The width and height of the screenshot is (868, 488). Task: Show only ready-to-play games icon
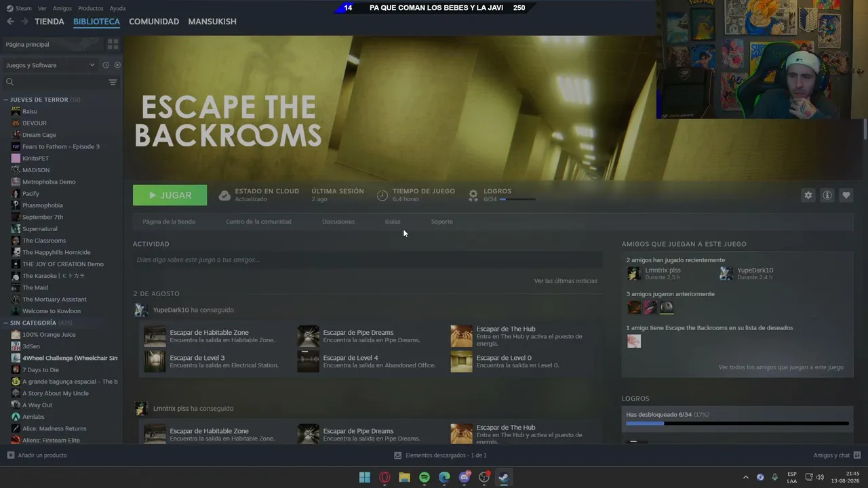click(117, 65)
